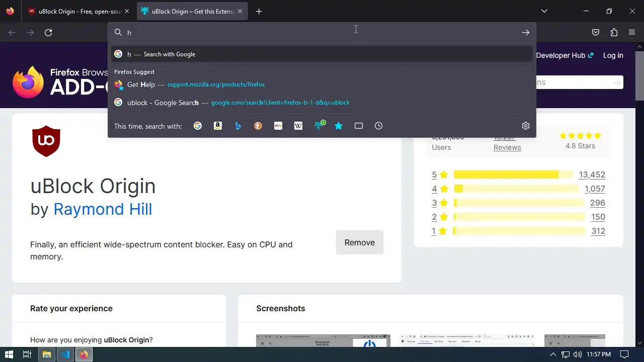The image size is (644, 362).
Task: Open Visual Studio Code from taskbar
Action: [x=65, y=354]
